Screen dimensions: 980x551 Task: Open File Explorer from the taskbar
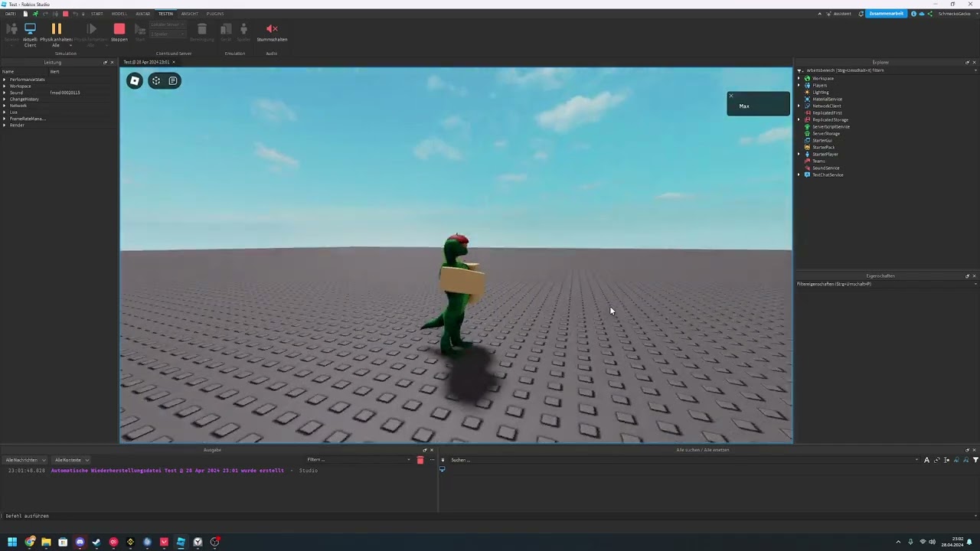coord(46,542)
